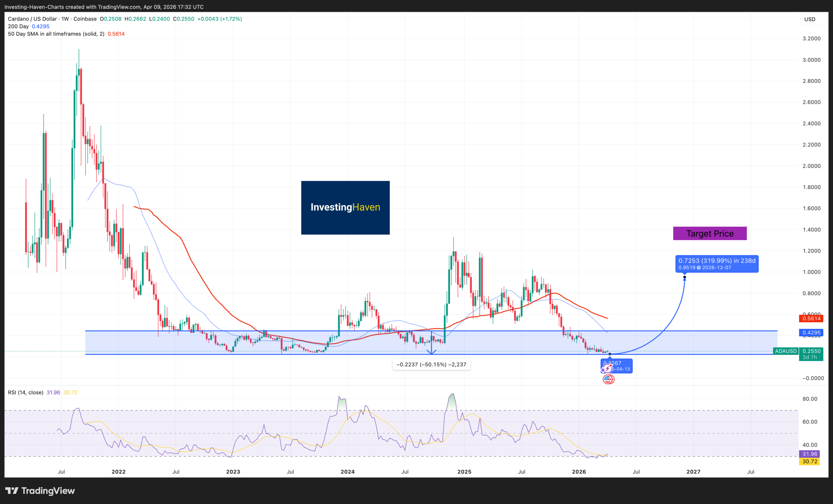The height and width of the screenshot is (504, 833).
Task: Click the RSI (14, close) pane title
Action: (25, 392)
